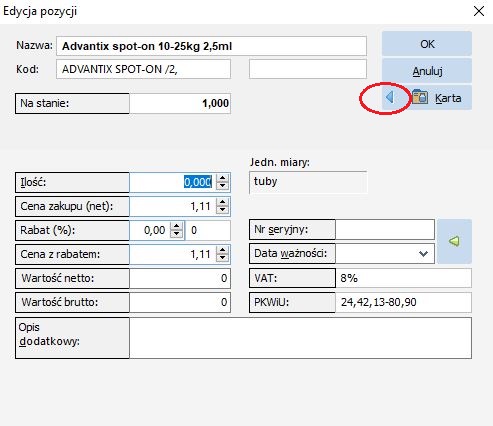Decrease Ilość with the down spinner
This screenshot has width=493, height=426.
222,186
